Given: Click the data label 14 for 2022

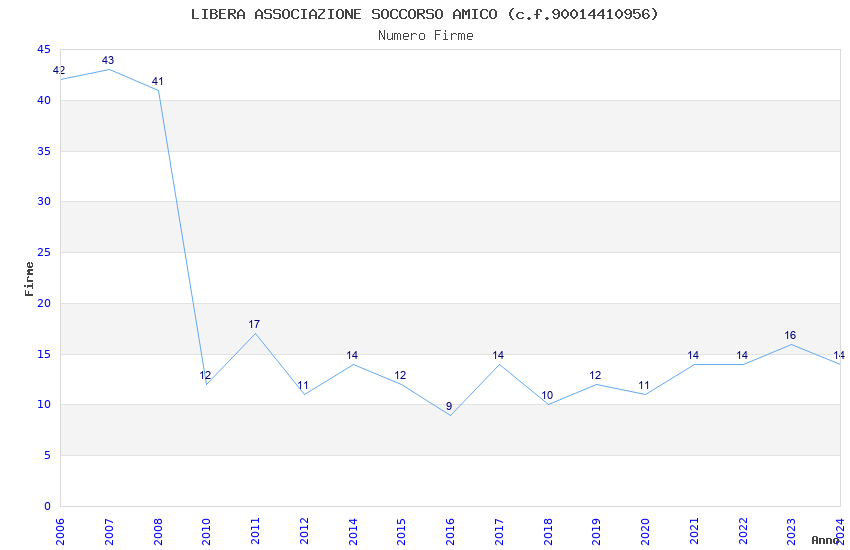Looking at the screenshot, I should [x=742, y=355].
